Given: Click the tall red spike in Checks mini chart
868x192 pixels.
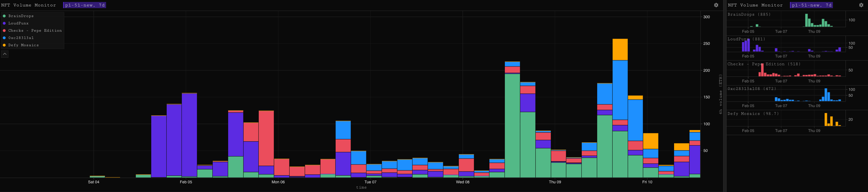Looking at the screenshot, I should (x=762, y=70).
